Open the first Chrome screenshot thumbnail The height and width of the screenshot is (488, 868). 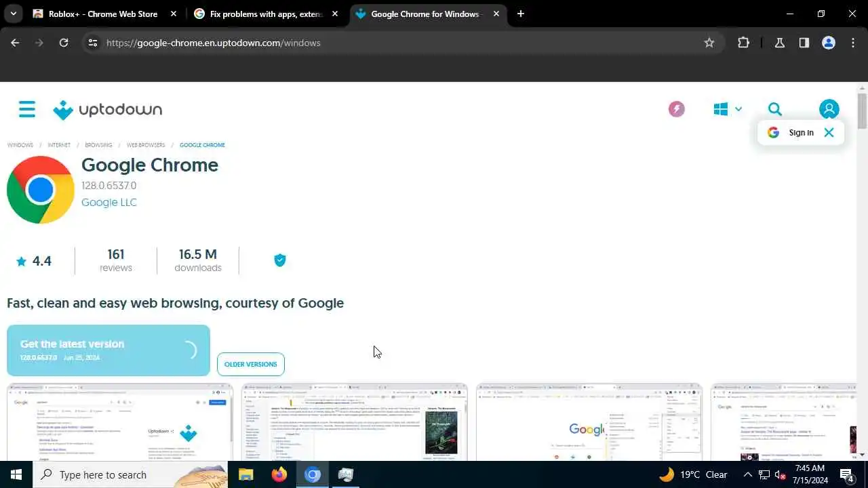120,422
